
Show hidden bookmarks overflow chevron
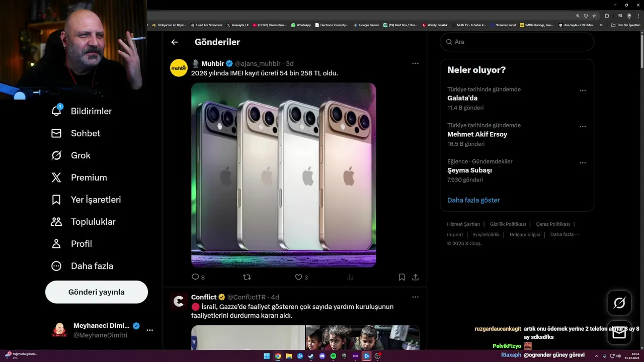pyautogui.click(x=601, y=25)
